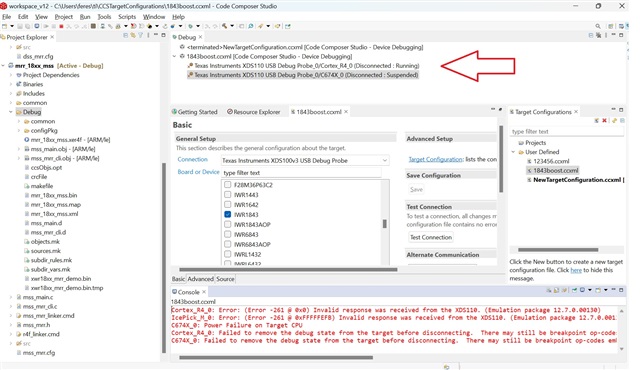Click the Clear Console icon

tap(549, 290)
